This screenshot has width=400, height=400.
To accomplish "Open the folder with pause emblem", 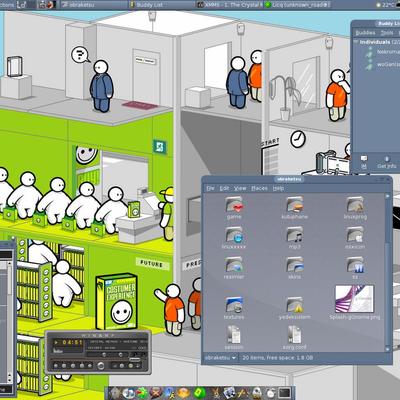I will click(355, 267).
